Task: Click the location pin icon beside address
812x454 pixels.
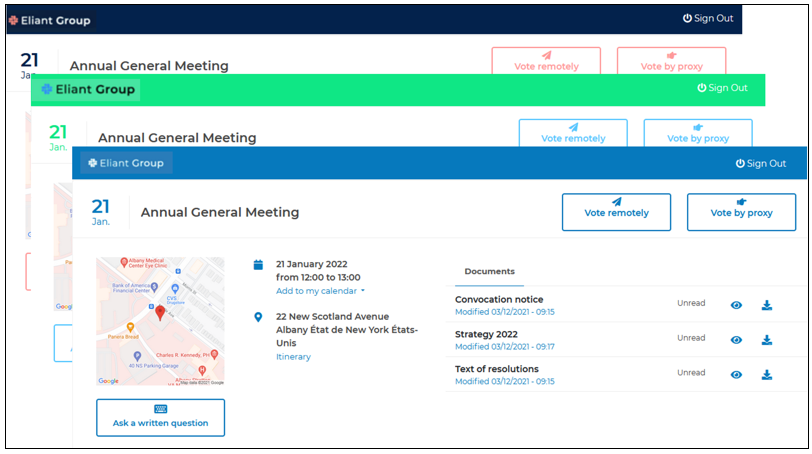Action: coord(258,317)
